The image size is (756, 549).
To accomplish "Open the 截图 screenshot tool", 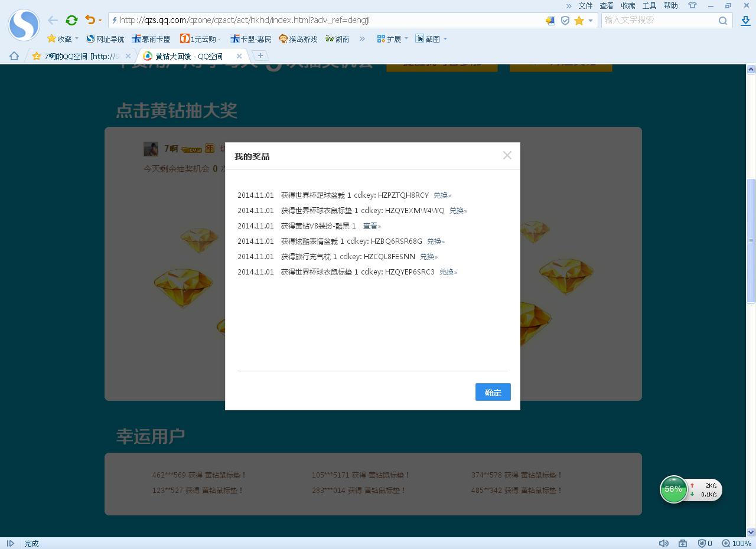I will [x=428, y=39].
